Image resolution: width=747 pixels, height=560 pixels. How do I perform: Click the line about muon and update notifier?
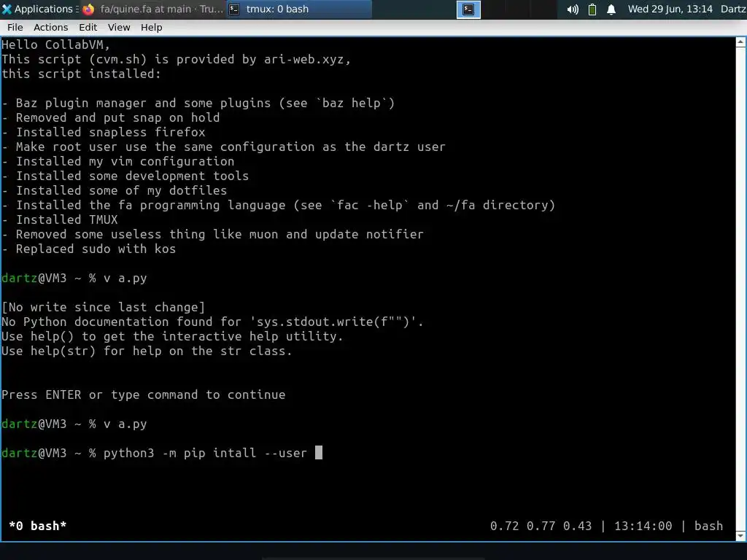pos(212,234)
